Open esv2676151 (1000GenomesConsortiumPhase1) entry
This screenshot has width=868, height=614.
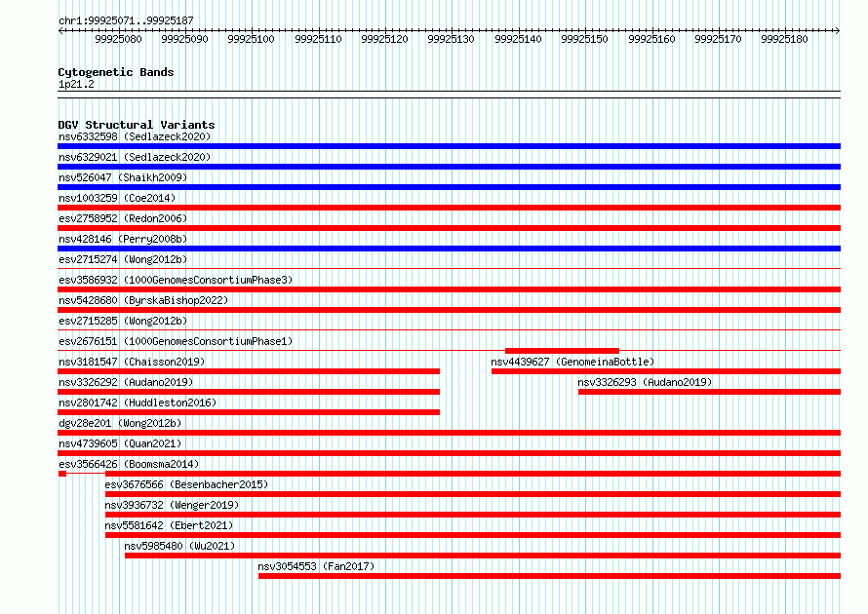(x=176, y=341)
